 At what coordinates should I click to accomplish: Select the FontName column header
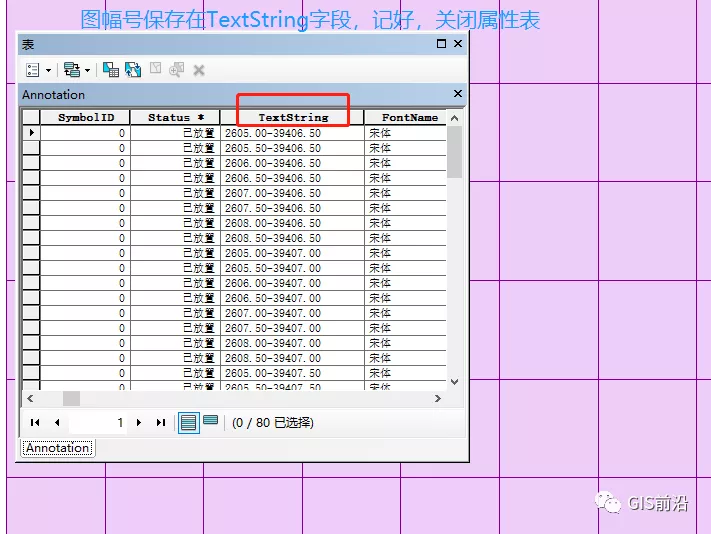pos(405,117)
